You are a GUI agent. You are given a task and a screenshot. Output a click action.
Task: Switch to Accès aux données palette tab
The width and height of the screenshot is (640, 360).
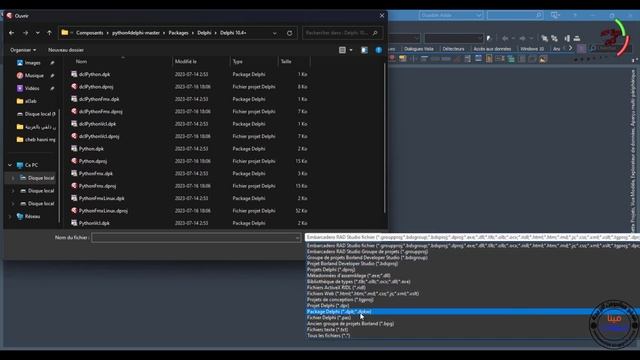point(492,49)
